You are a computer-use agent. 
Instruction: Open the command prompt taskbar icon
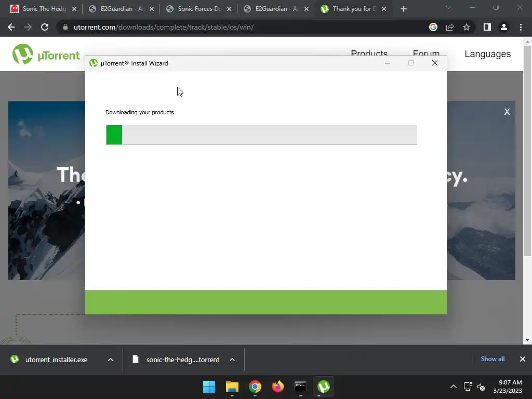coord(301,387)
